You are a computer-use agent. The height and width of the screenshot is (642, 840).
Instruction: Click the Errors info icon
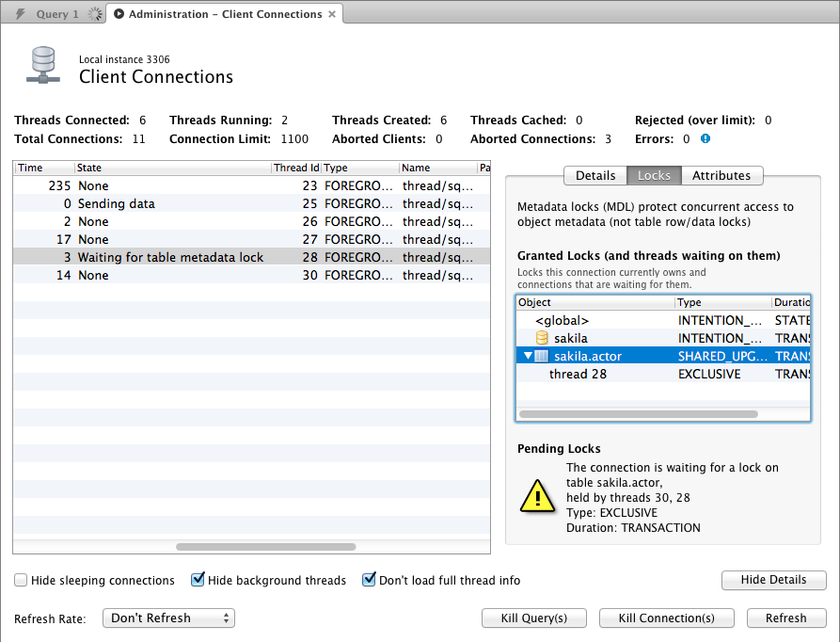(x=705, y=138)
